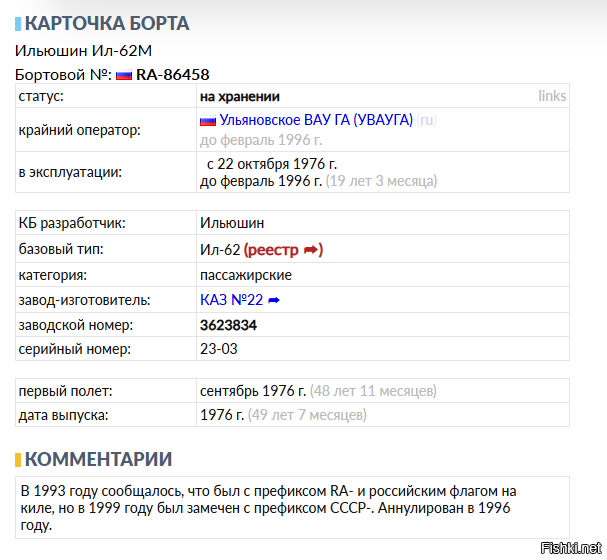Image resolution: width=607 pixels, height=560 pixels.
Task: Click the КАРТОЧКА БОРТА heading
Action: point(107,23)
